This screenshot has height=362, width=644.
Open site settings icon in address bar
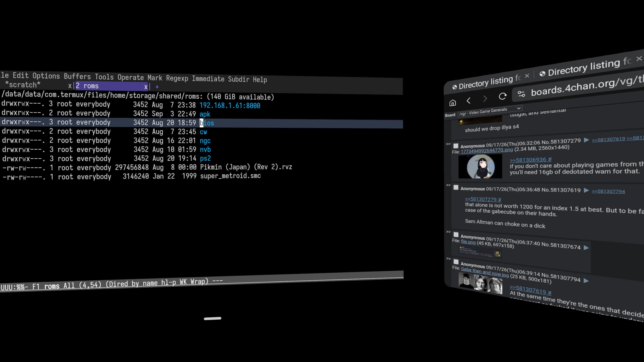[x=521, y=94]
